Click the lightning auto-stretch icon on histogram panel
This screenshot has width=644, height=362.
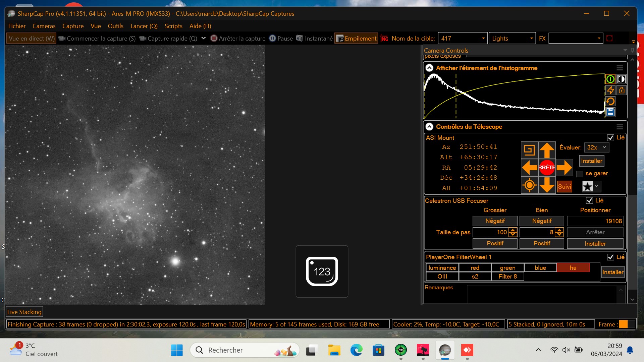[x=610, y=90]
